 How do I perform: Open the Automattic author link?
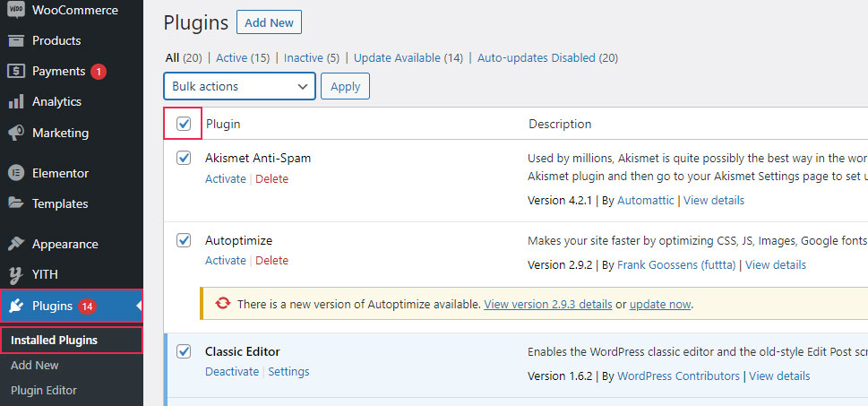[x=646, y=200]
